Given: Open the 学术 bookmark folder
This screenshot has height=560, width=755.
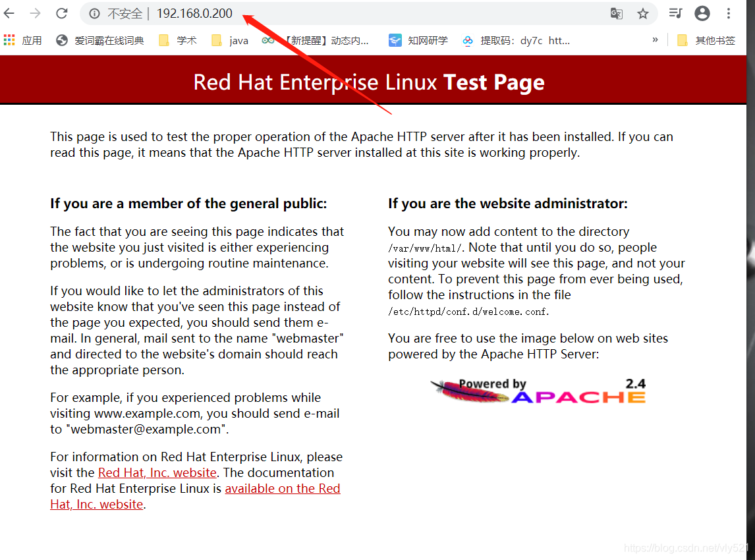Looking at the screenshot, I should coord(178,40).
